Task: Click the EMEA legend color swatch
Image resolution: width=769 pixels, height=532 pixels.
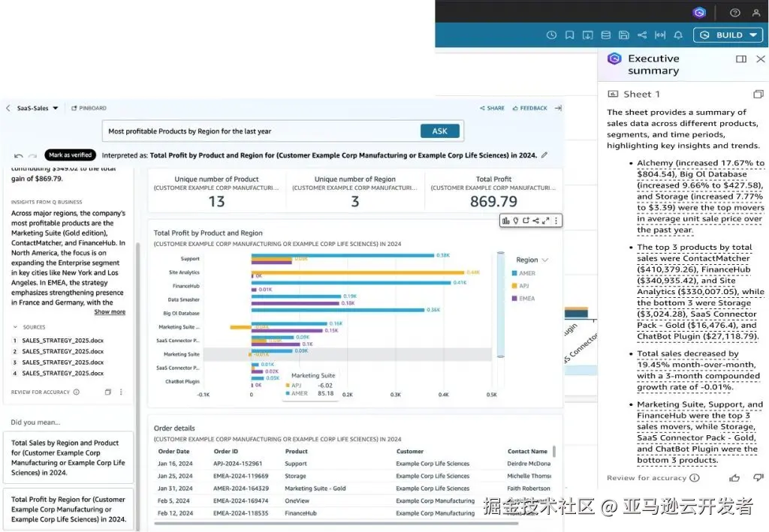Action: click(514, 299)
